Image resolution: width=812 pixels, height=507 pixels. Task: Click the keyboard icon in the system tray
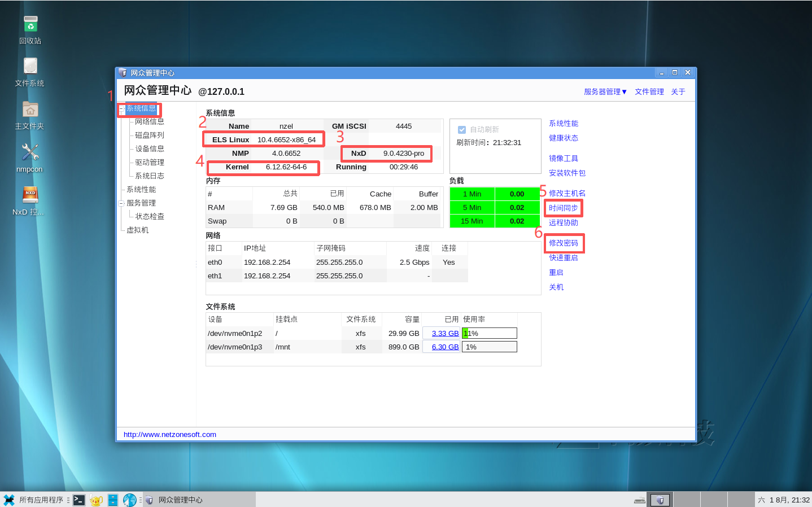point(640,500)
